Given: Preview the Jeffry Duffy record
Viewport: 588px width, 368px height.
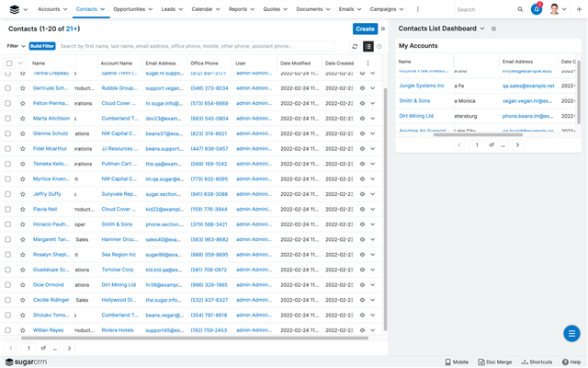Looking at the screenshot, I should pyautogui.click(x=362, y=194).
